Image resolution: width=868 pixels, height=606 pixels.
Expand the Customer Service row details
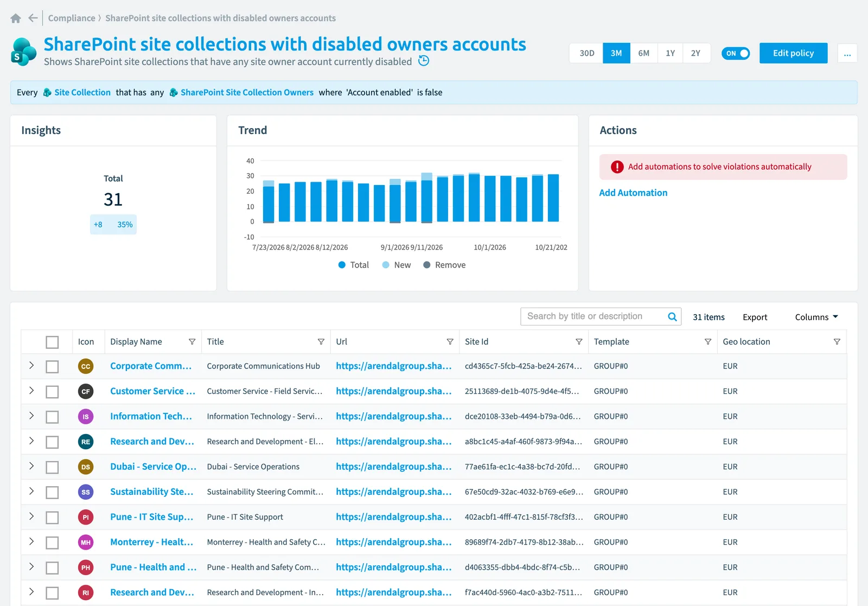pyautogui.click(x=31, y=391)
